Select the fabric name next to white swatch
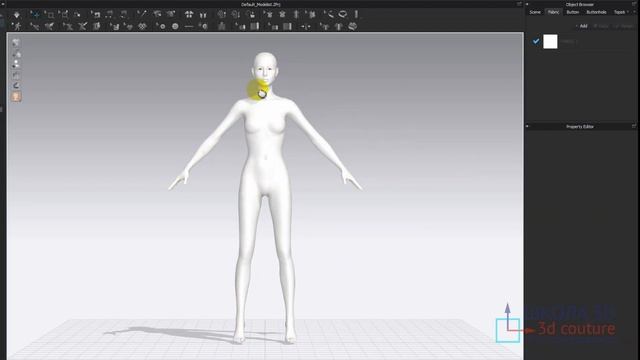 [569, 41]
